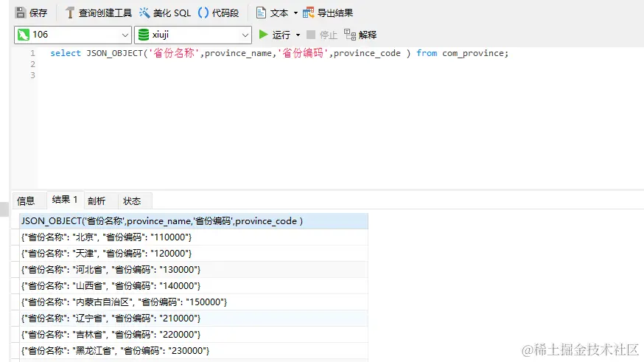Click the Stop (停止) button
The width and height of the screenshot is (644, 362).
(x=322, y=35)
